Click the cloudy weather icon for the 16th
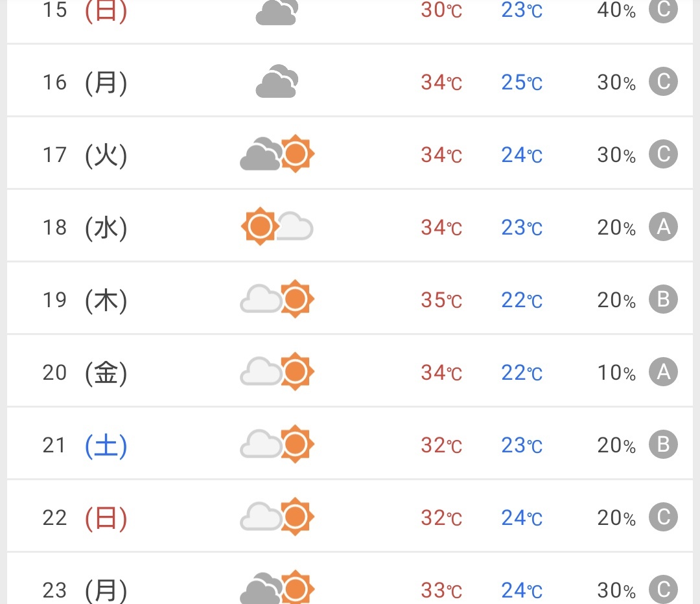700x604 pixels. coord(277,81)
